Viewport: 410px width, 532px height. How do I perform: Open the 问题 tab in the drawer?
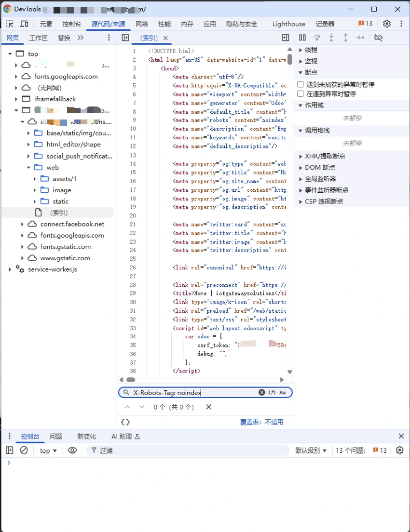point(56,436)
